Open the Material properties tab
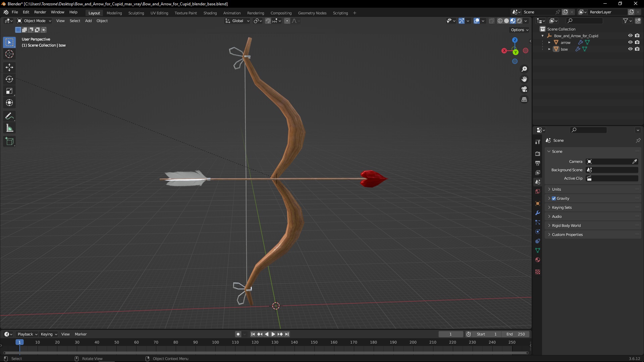 (x=538, y=260)
